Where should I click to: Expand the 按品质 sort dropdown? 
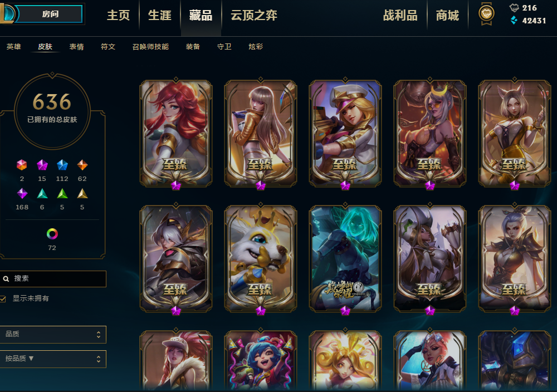[52, 359]
